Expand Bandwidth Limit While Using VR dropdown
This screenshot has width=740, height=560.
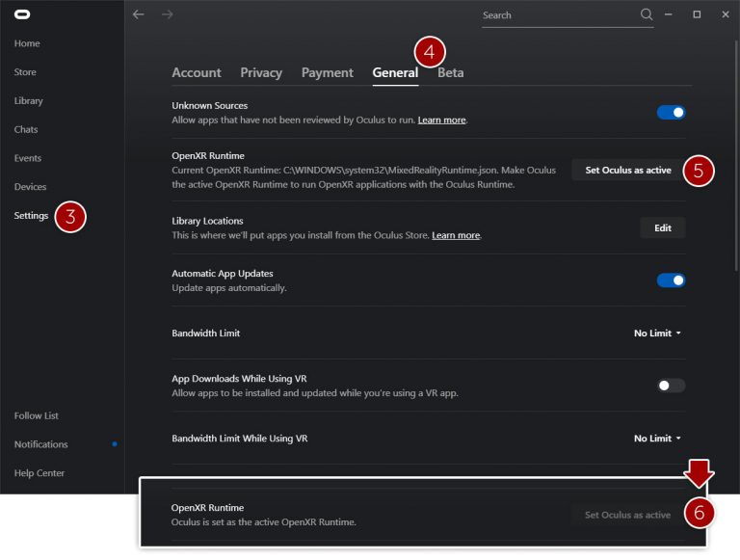(657, 439)
